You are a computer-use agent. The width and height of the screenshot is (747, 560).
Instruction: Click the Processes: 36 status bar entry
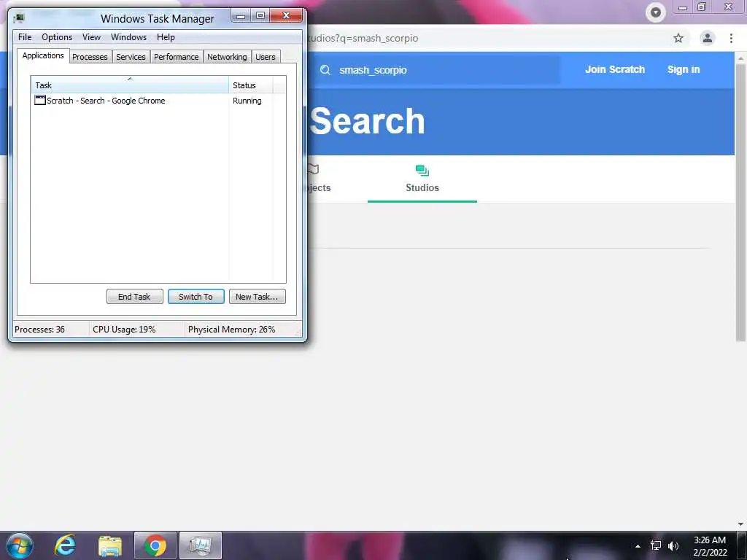click(40, 329)
